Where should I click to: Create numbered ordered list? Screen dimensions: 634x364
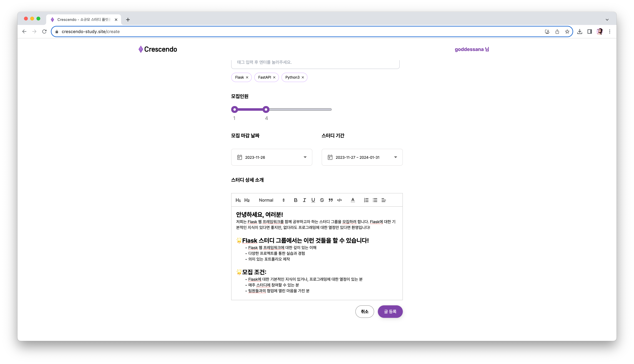366,200
